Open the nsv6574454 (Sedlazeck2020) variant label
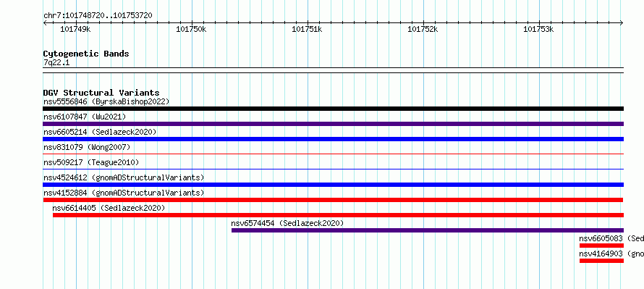Image resolution: width=644 pixels, height=289 pixels. coord(287,223)
